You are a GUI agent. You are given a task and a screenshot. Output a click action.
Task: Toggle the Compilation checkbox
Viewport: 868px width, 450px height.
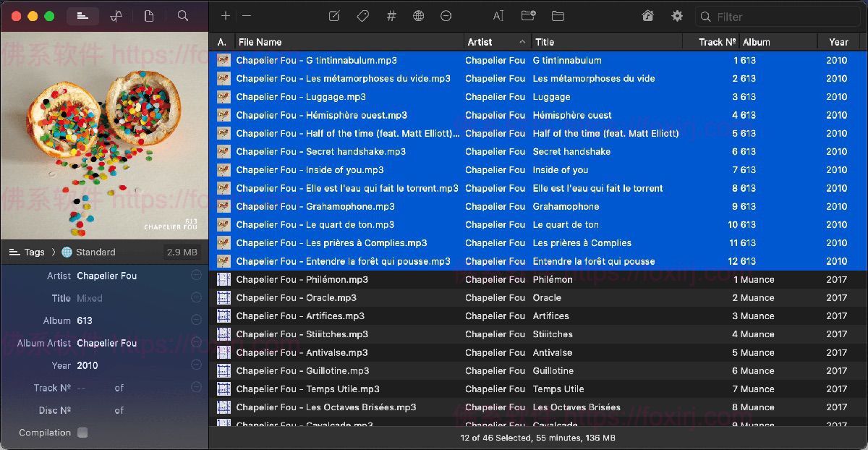tap(82, 433)
